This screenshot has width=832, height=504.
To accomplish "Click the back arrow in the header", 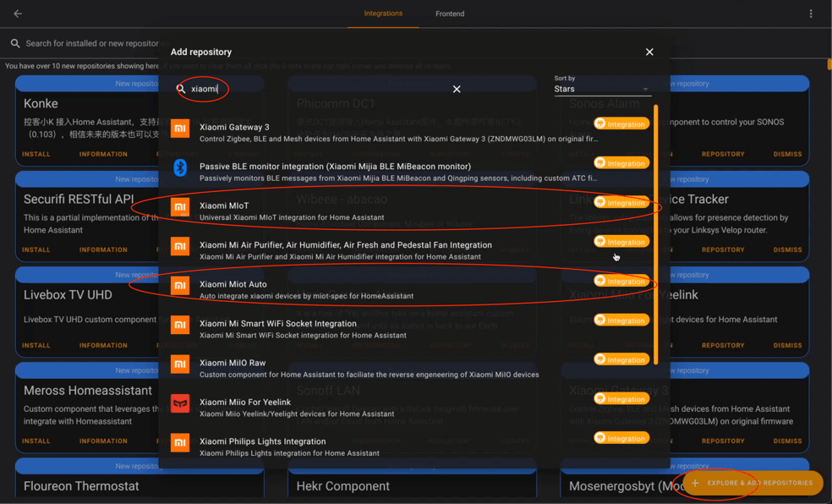I will pos(18,14).
